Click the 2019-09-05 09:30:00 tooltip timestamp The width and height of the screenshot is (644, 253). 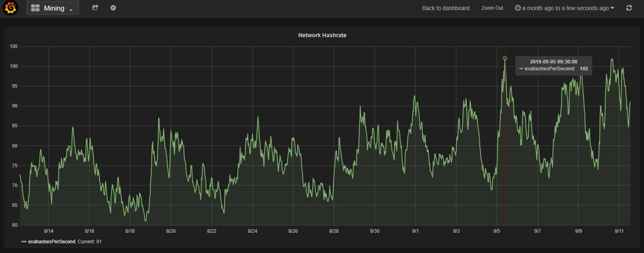pyautogui.click(x=553, y=62)
